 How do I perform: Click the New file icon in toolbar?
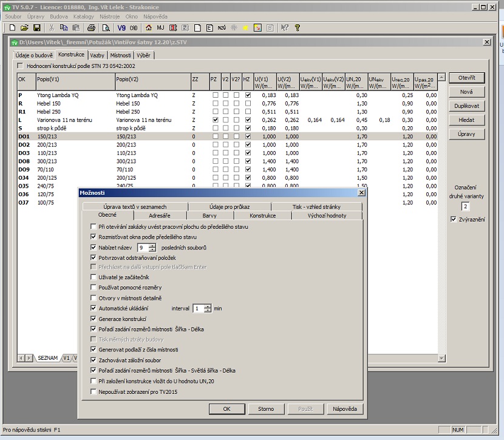click(x=12, y=28)
